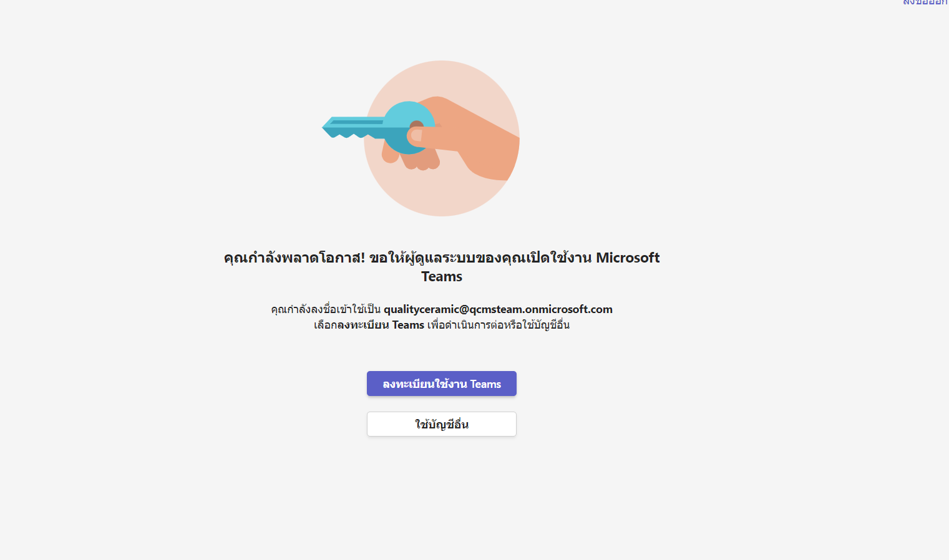
Task: Click the jagged teeth of the key blade
Action: tap(353, 134)
